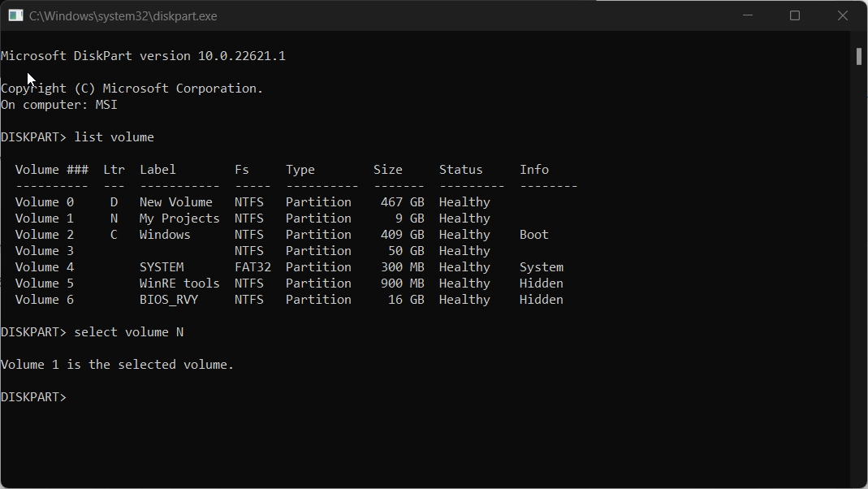Click the 'System' info of Volume 4
This screenshot has width=868, height=489.
(x=542, y=267)
